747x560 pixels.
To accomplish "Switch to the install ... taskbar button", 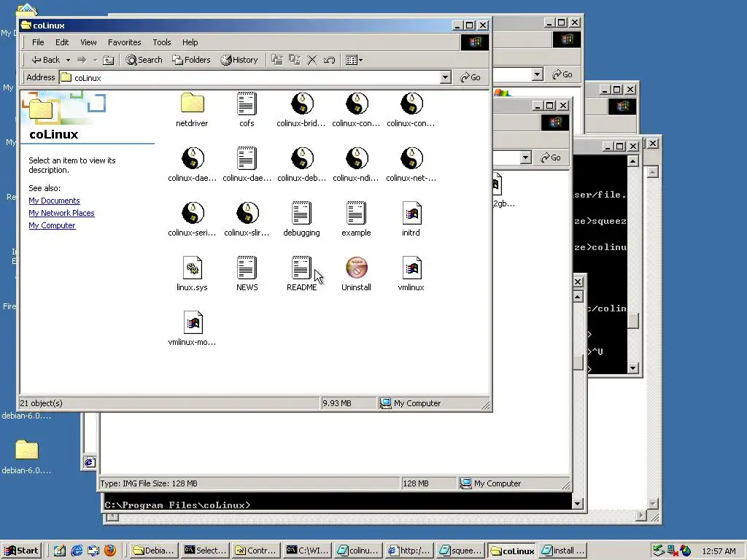I will coord(562,551).
